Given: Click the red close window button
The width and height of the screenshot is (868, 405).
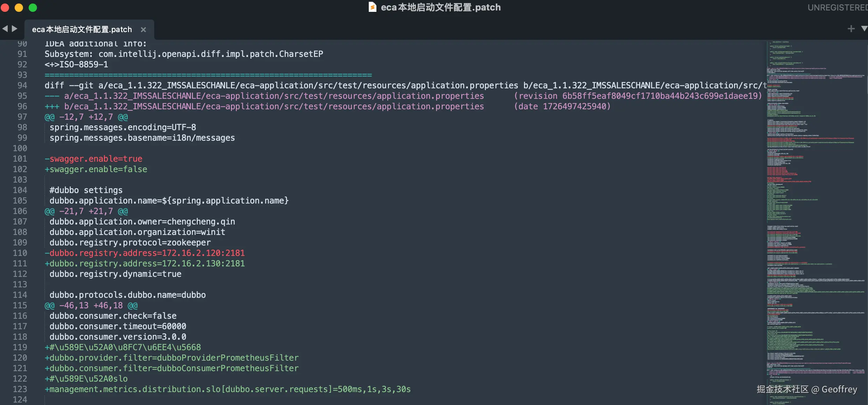Looking at the screenshot, I should point(5,7).
